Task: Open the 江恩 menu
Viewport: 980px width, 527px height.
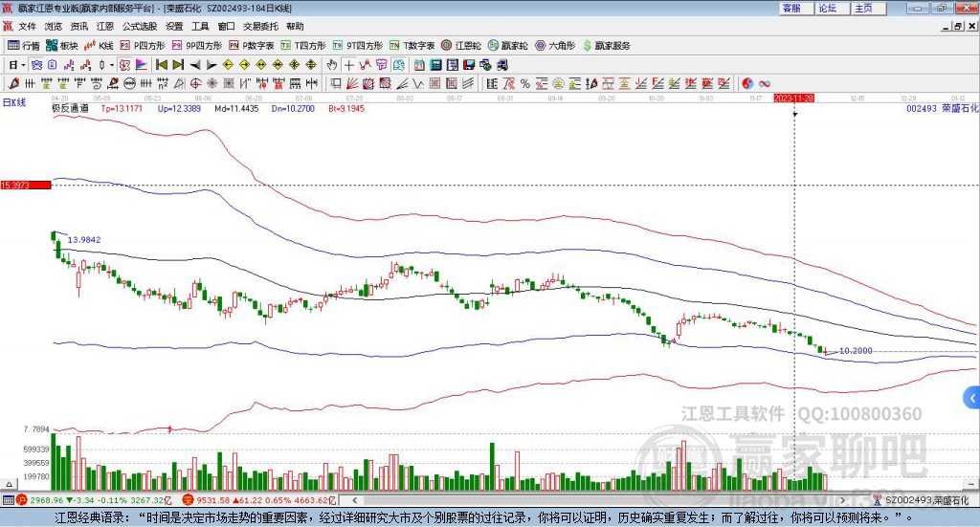Action: click(105, 26)
